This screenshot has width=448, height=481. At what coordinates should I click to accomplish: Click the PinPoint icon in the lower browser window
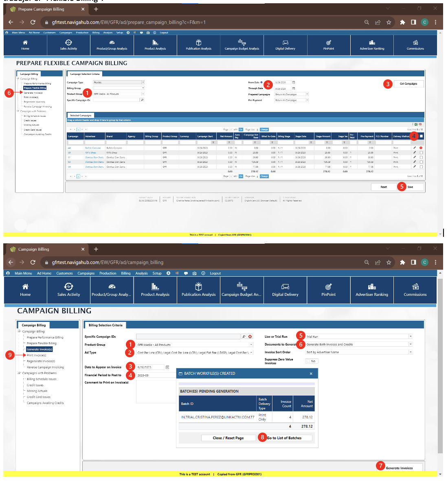[x=328, y=290]
